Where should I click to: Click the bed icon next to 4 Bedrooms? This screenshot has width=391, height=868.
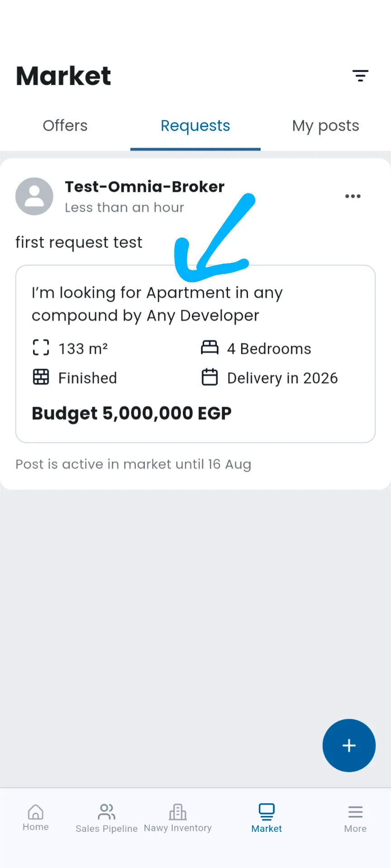point(210,348)
